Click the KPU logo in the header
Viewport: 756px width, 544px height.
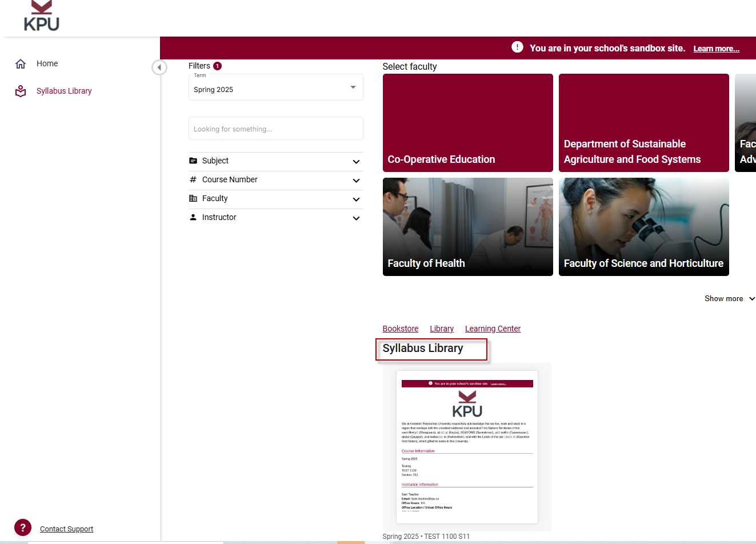click(42, 16)
